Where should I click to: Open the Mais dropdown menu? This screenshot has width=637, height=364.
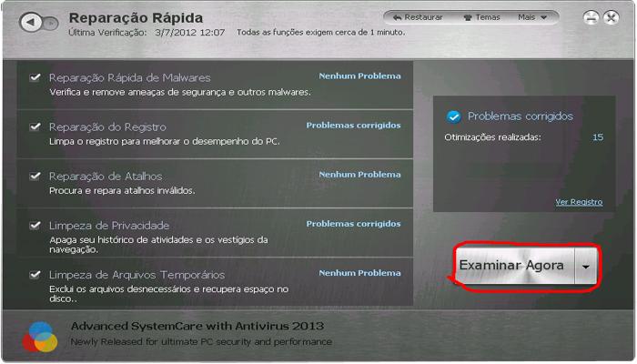[532, 17]
